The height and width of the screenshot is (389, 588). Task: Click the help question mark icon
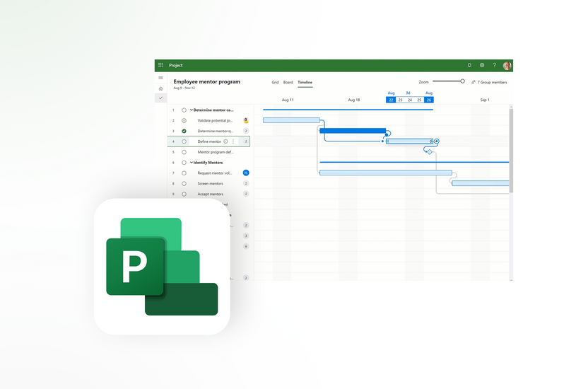pos(494,65)
